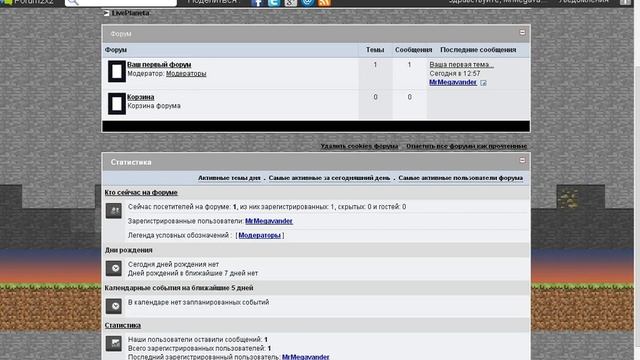Open the Статистика underlined section link
The width and height of the screenshot is (640, 360).
pyautogui.click(x=122, y=325)
